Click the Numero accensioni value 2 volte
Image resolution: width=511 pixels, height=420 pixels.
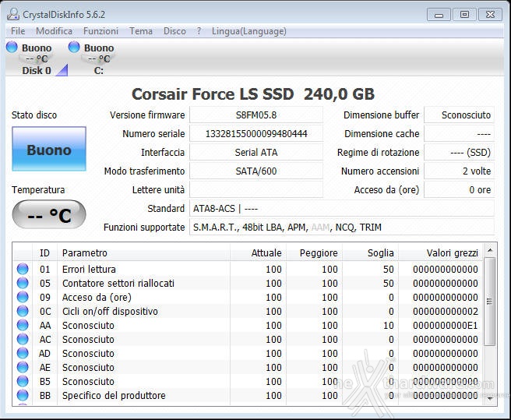[x=459, y=171]
